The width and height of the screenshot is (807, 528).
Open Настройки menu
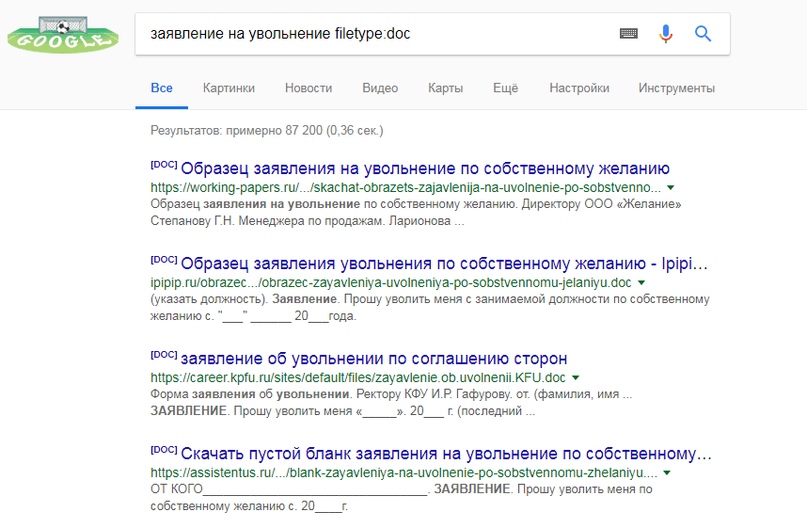tap(579, 88)
